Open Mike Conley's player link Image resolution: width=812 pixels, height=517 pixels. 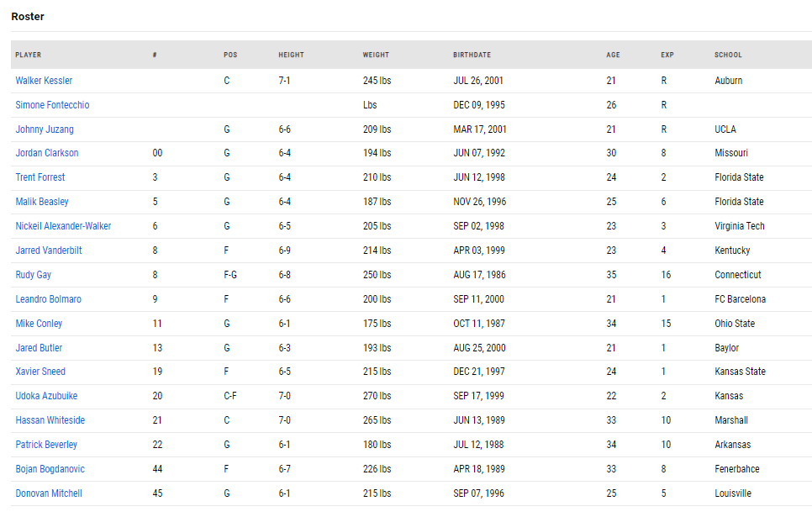pos(39,324)
